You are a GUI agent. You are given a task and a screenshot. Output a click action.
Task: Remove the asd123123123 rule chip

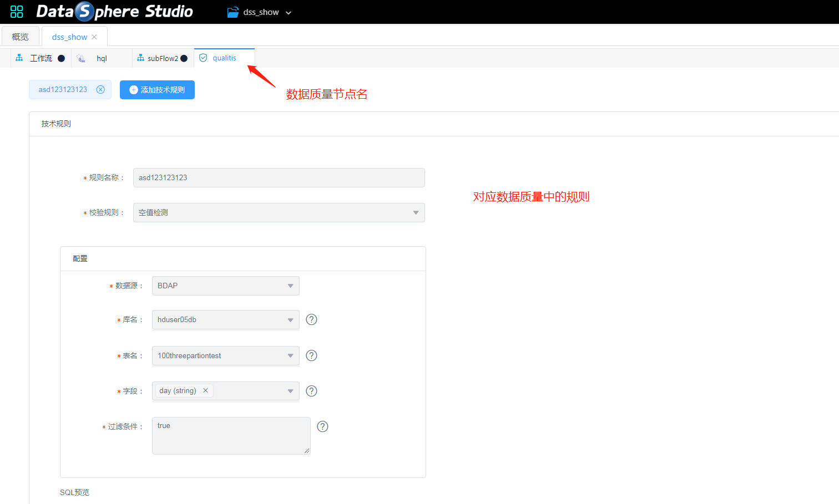(x=100, y=89)
